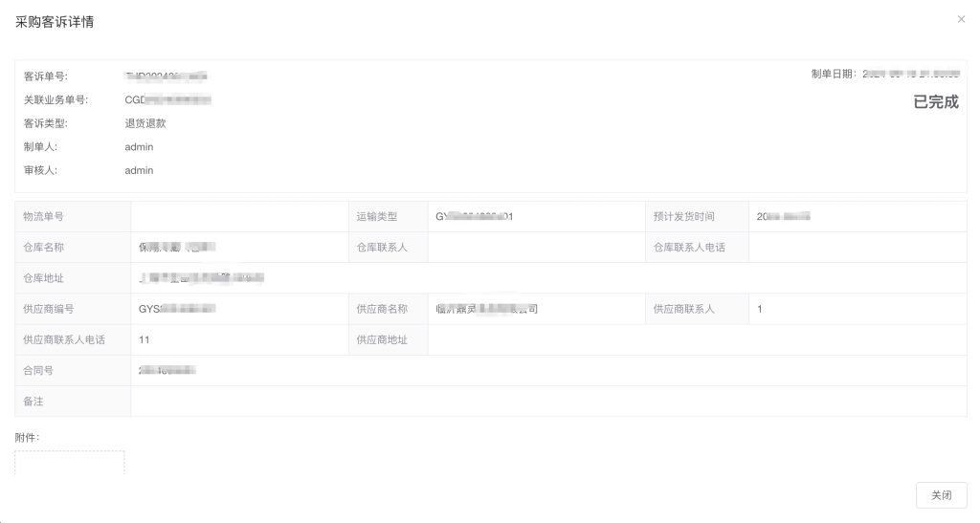This screenshot has width=980, height=523.
Task: Click the 供应商联系人电话 value 11
Action: pyautogui.click(x=145, y=339)
